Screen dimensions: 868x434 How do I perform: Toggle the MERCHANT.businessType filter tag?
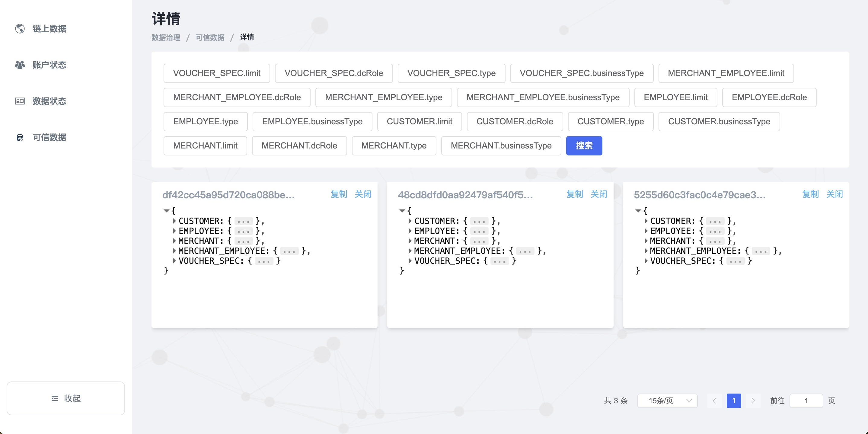(x=501, y=145)
